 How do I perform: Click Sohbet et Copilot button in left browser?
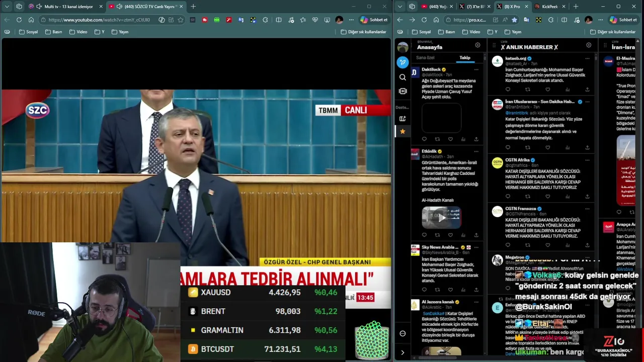pos(374,20)
